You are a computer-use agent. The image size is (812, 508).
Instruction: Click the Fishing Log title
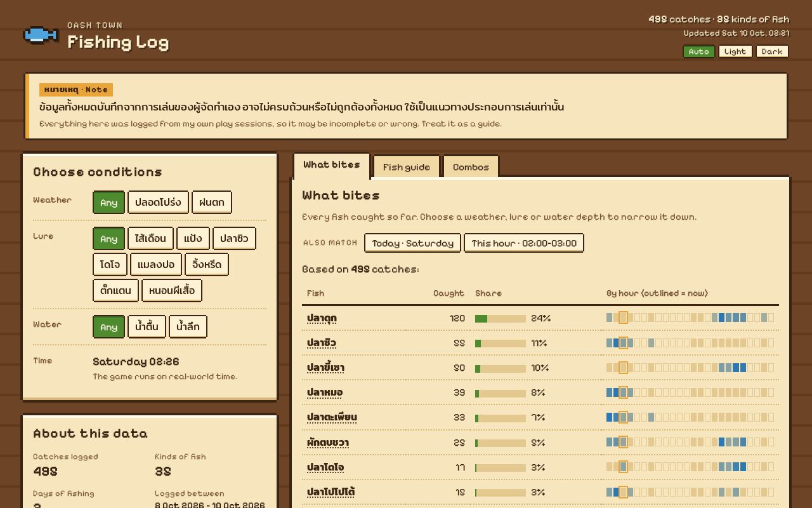[x=118, y=42]
